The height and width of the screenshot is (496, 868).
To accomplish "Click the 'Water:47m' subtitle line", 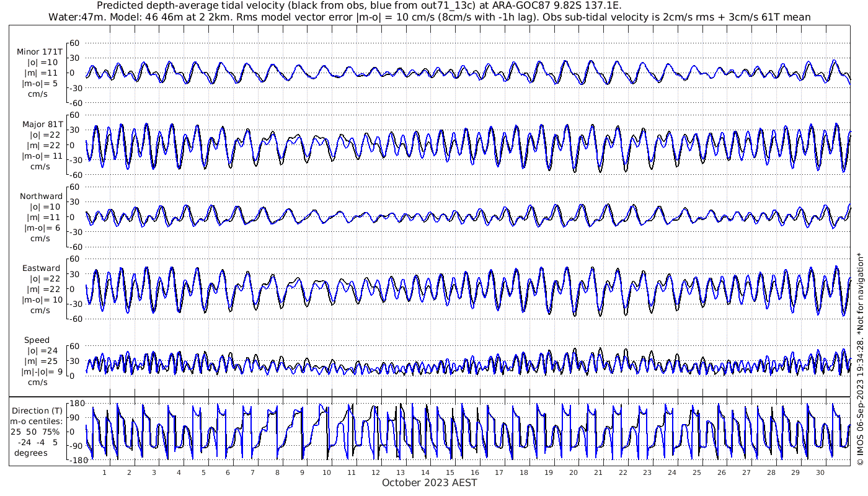I will click(429, 17).
